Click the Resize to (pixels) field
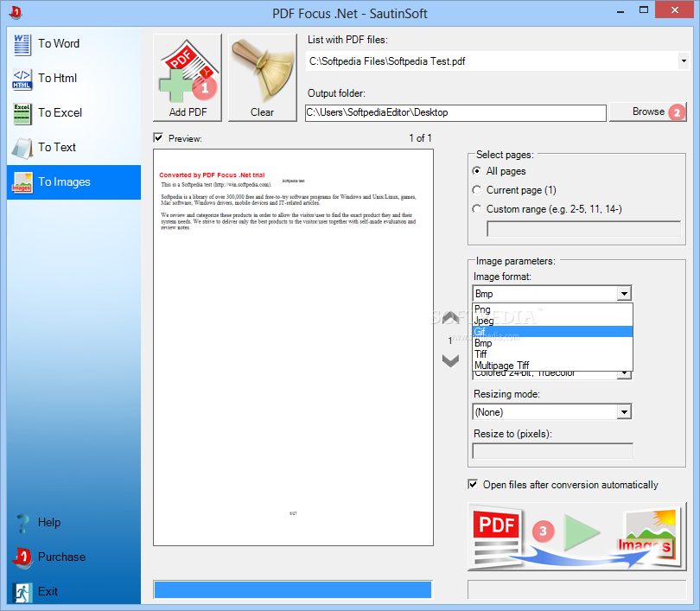The width and height of the screenshot is (700, 611). coord(553,451)
